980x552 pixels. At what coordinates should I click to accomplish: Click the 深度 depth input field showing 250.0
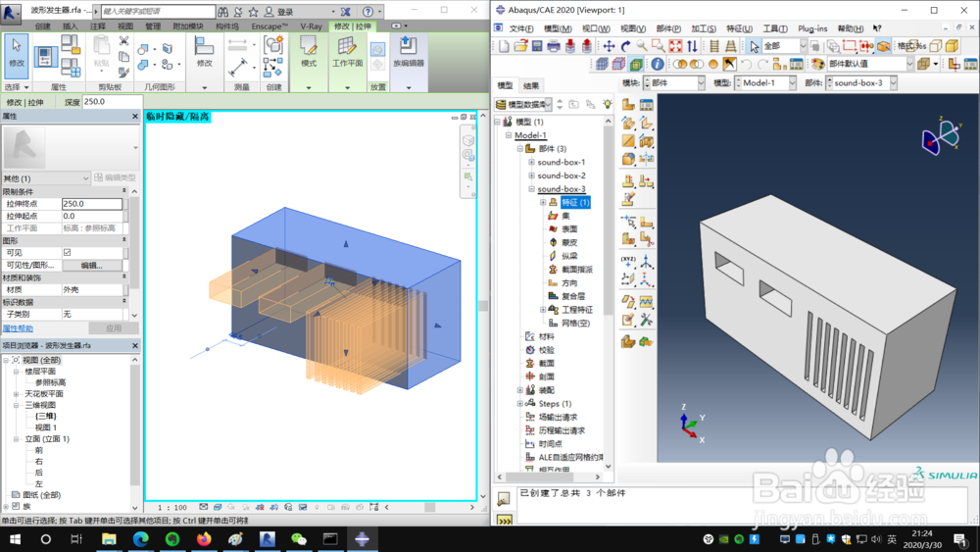pos(112,101)
